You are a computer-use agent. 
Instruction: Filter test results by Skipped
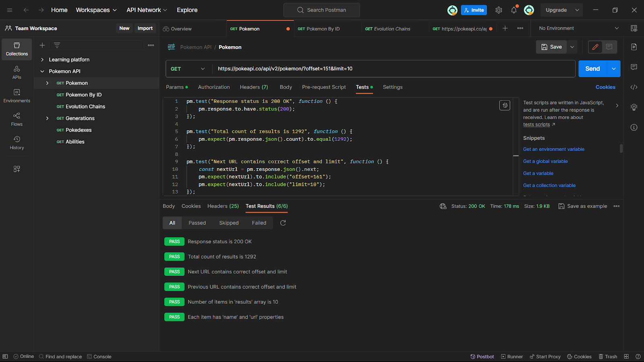click(229, 223)
